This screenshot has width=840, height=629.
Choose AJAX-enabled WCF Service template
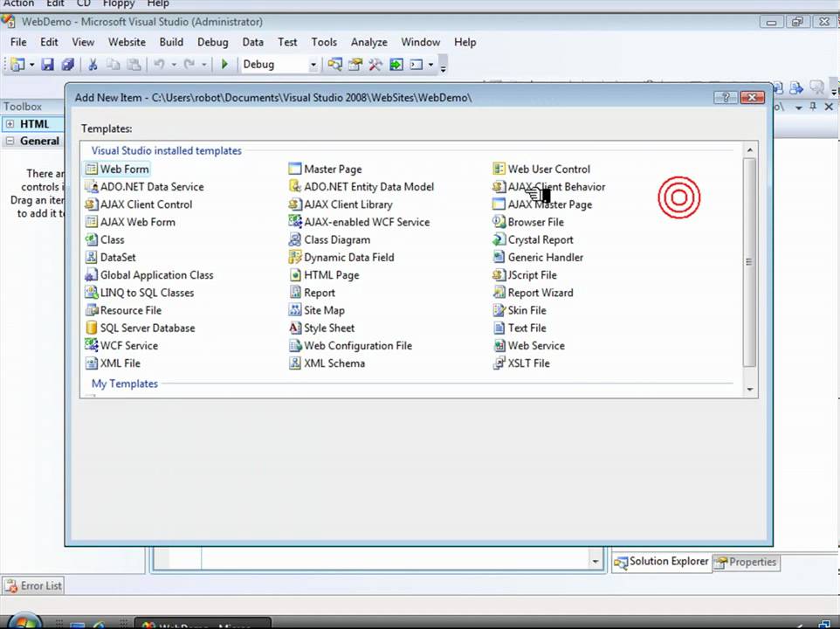359,222
